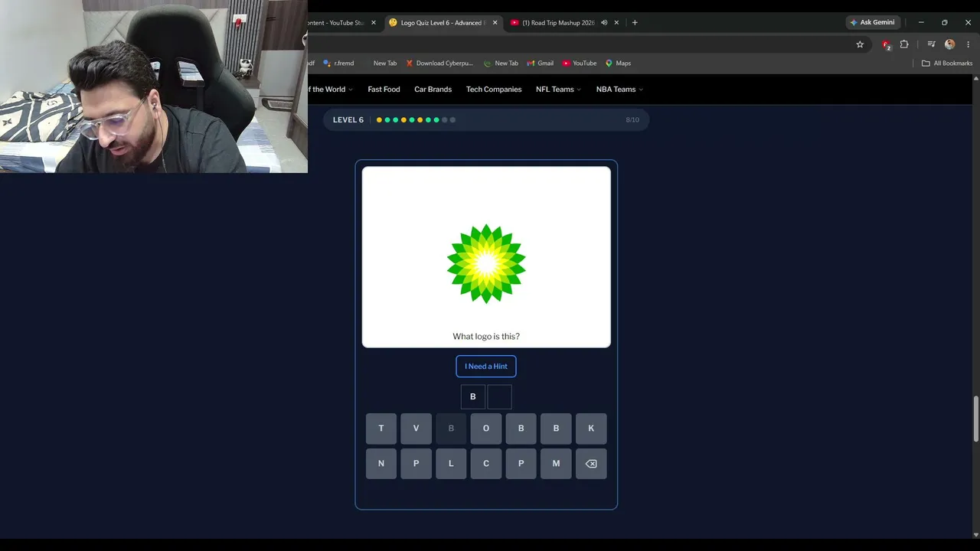Open the Fast Food category
980x551 pixels.
tap(384, 90)
